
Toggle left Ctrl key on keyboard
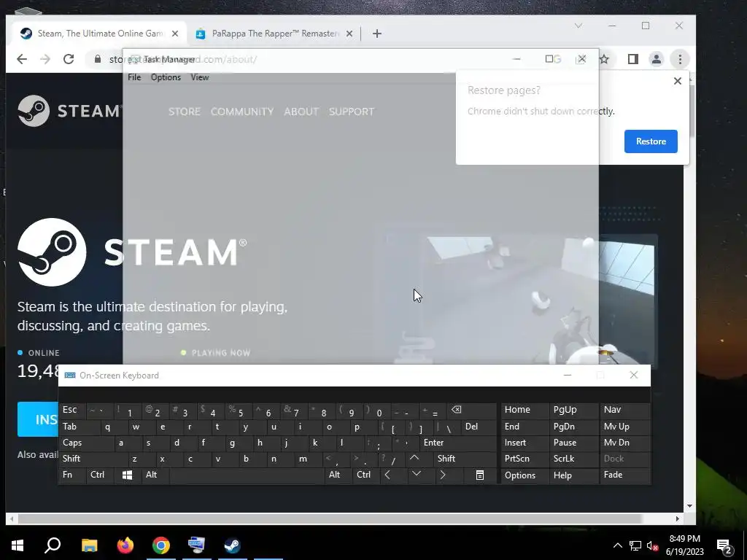click(101, 475)
